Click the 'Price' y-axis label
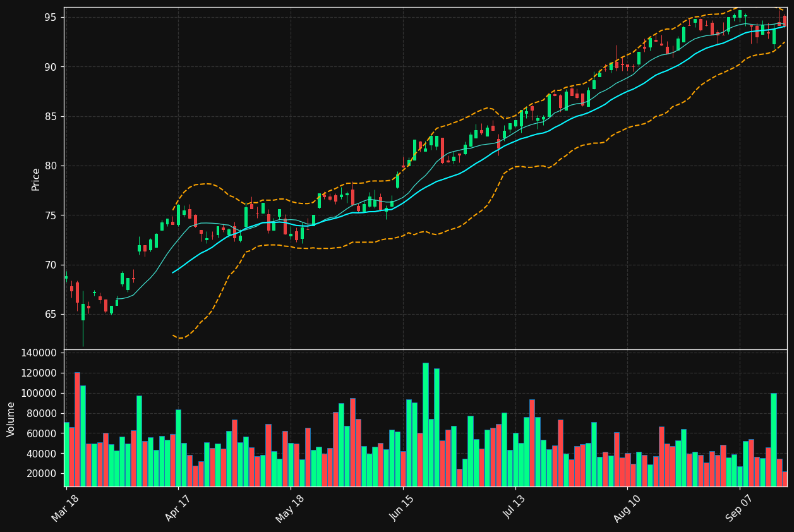794x532 pixels. click(36, 179)
